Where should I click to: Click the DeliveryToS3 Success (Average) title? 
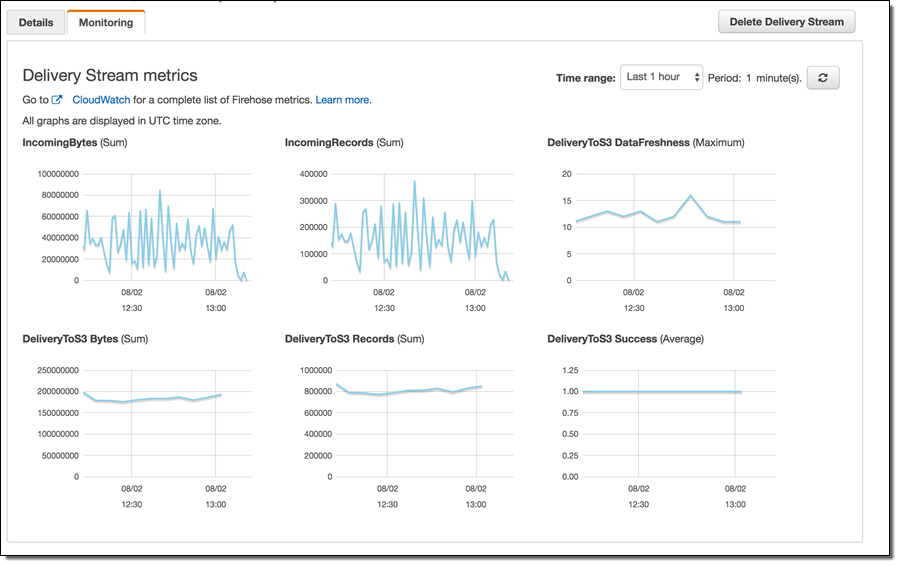click(x=625, y=339)
